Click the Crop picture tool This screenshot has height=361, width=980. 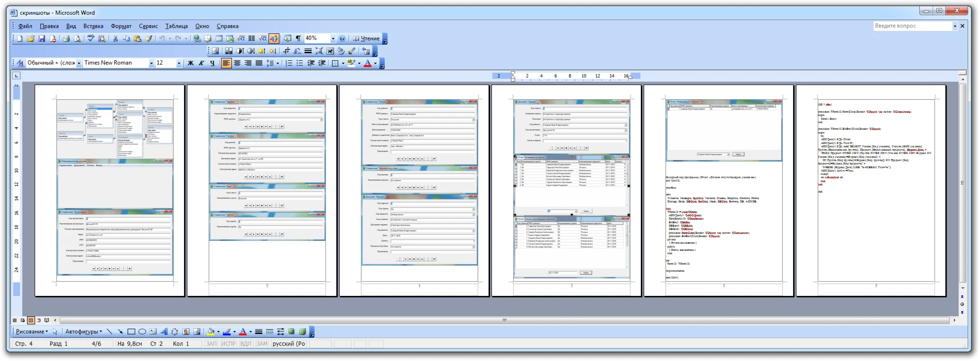point(287,51)
